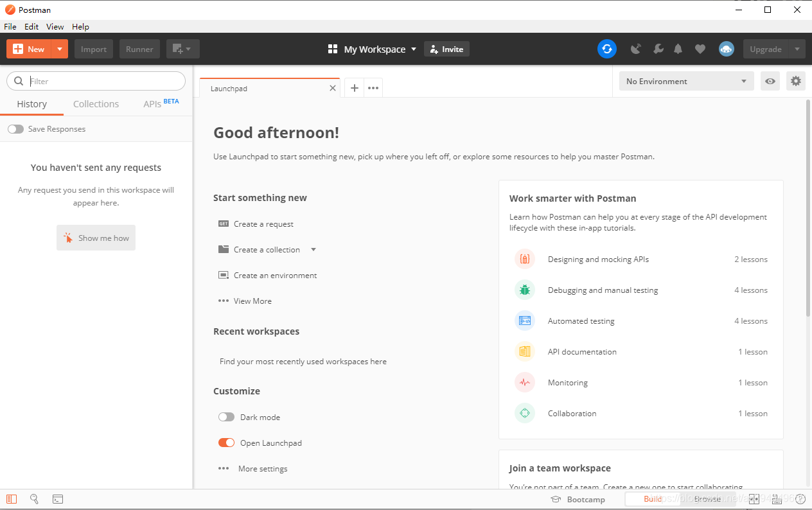Click the View More link
Screen dimensions: 812x510
click(252, 301)
